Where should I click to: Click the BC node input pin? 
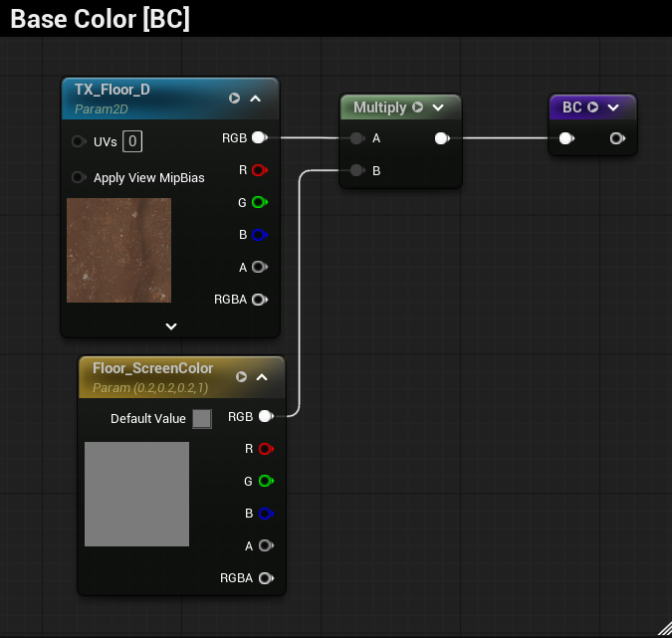pyautogui.click(x=566, y=138)
